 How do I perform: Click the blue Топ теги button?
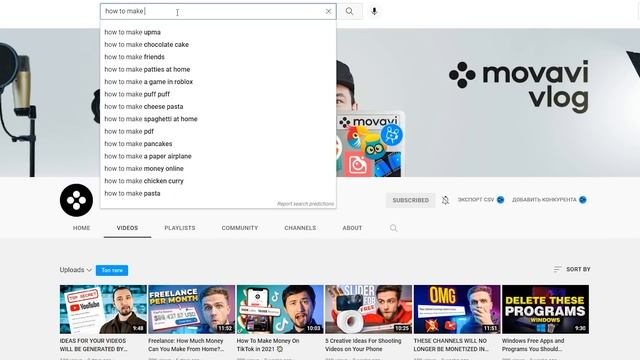point(112,270)
